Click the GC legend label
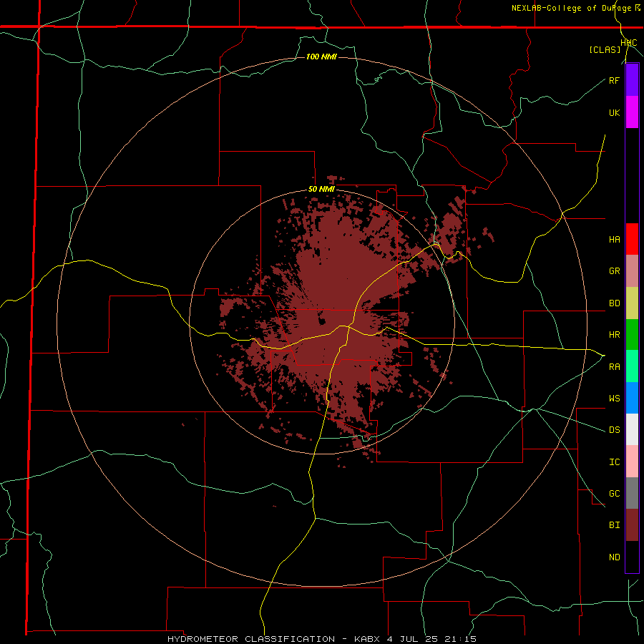This screenshot has width=644, height=644. pyautogui.click(x=614, y=494)
